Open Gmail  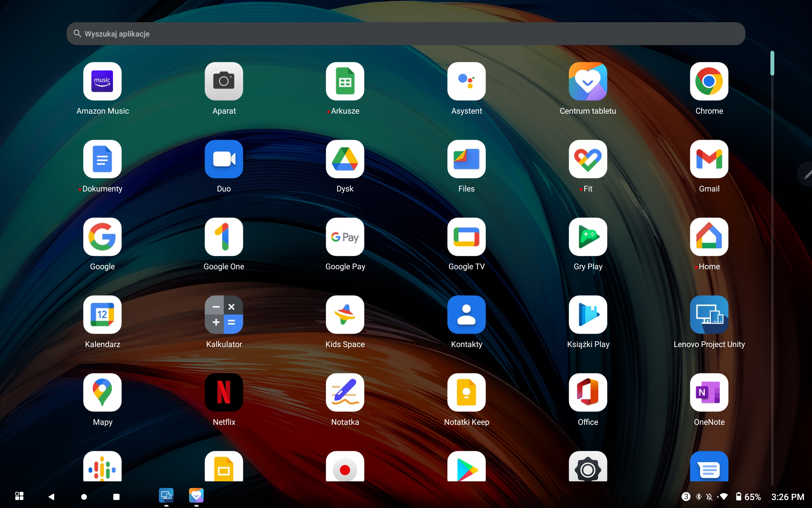point(709,159)
